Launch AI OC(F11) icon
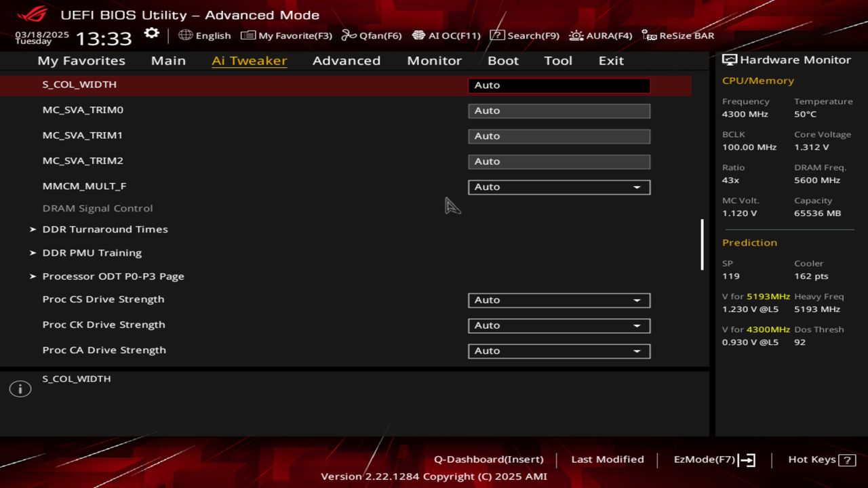This screenshot has width=868, height=488. pos(419,35)
